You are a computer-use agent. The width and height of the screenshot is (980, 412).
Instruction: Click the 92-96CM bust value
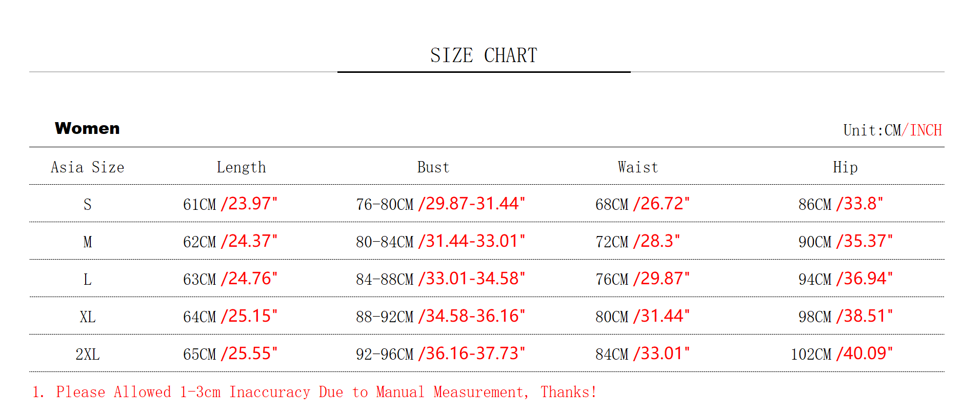pyautogui.click(x=385, y=355)
